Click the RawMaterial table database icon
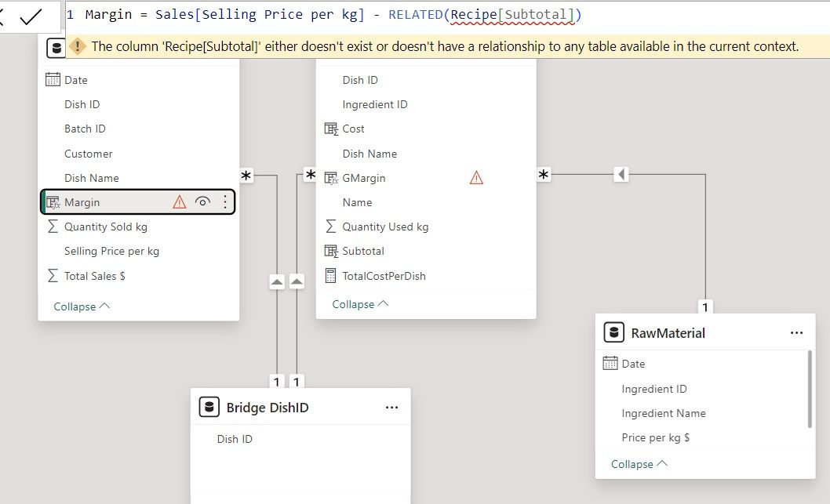 [x=614, y=332]
